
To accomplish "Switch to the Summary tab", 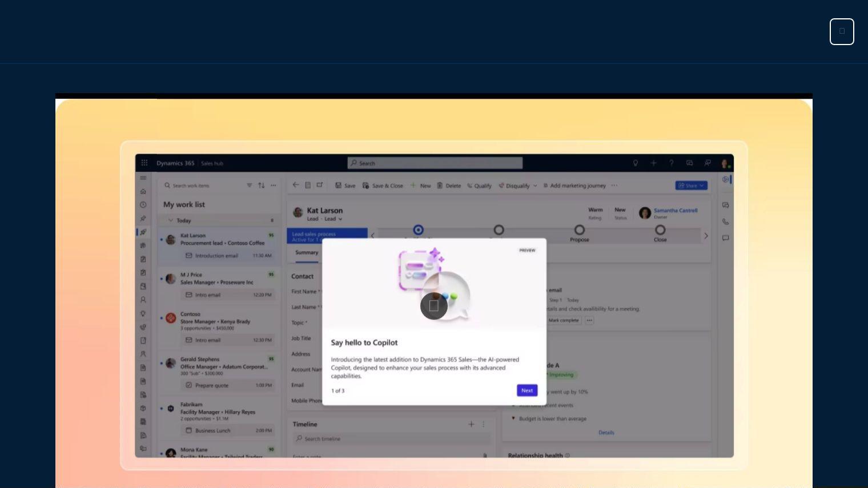I will click(x=307, y=253).
